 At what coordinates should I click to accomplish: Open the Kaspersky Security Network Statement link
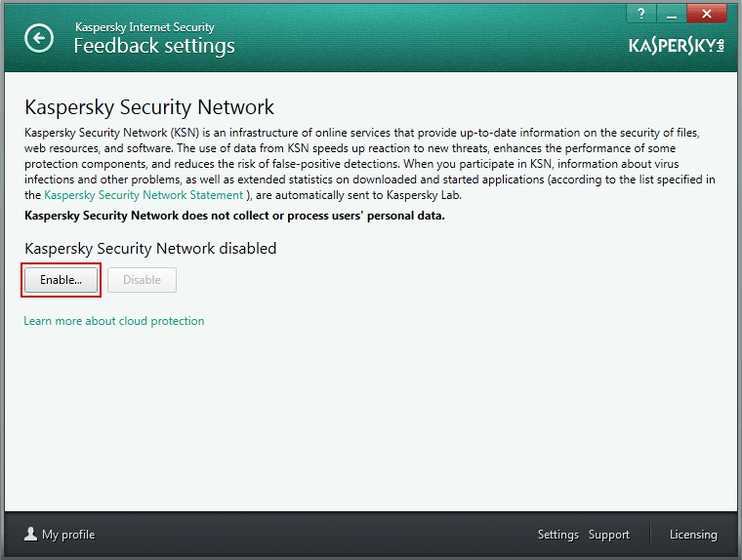(144, 195)
